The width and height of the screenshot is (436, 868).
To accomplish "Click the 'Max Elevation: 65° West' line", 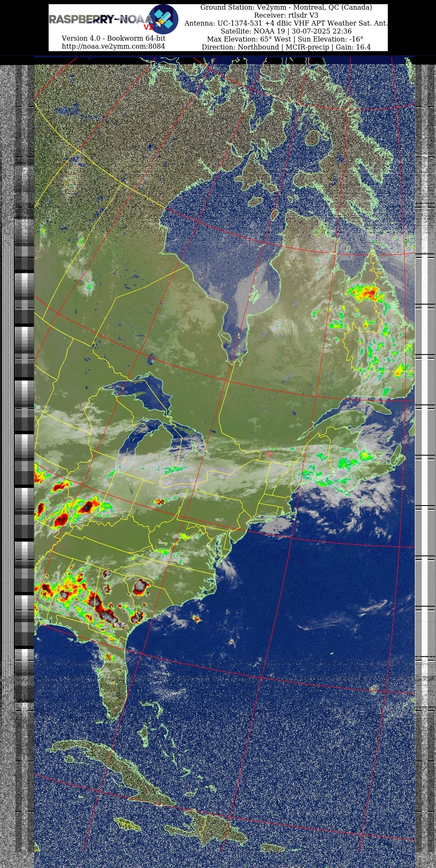I will 286,39.
